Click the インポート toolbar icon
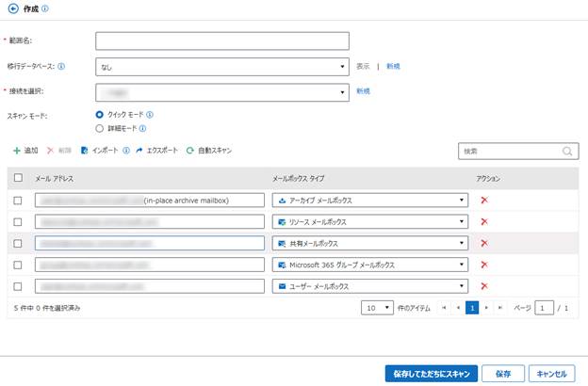588x386 pixels. 85,151
